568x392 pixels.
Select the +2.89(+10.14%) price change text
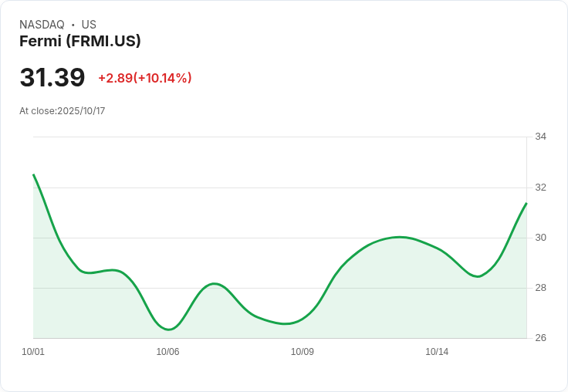tap(145, 78)
